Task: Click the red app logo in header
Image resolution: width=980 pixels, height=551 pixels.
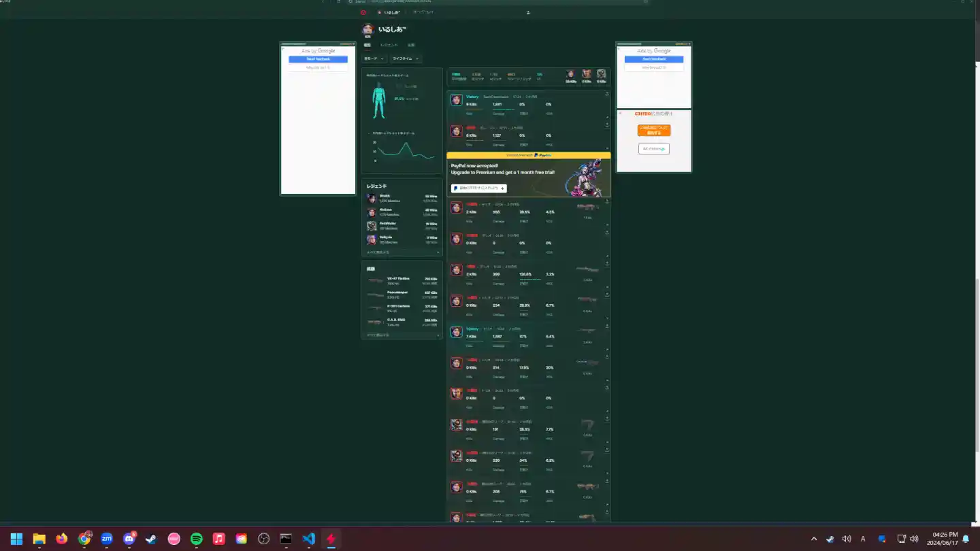Action: [x=363, y=12]
